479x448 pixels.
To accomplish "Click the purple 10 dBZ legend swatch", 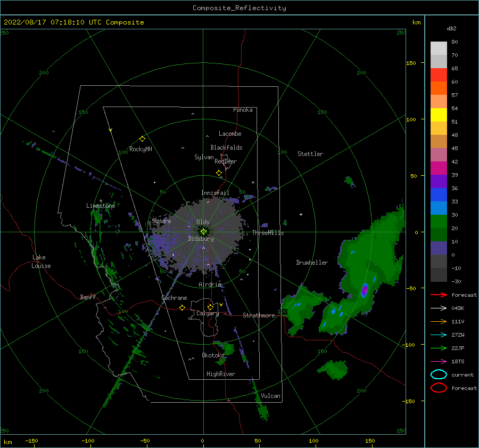I will [439, 248].
